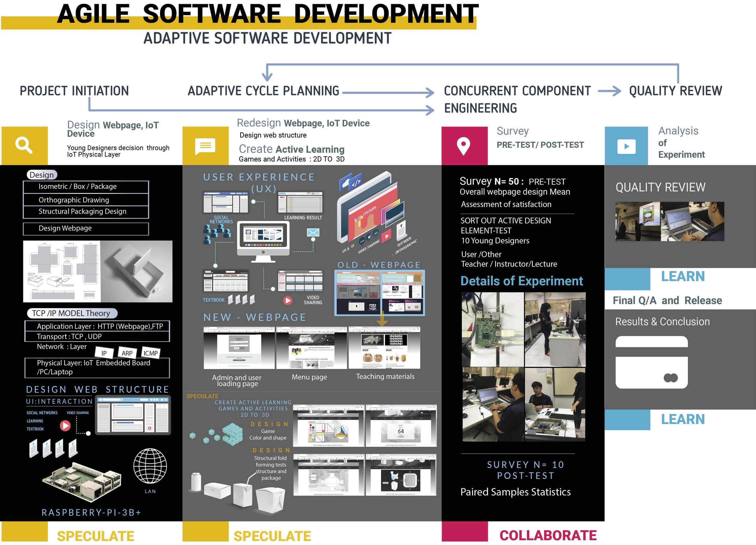Click the yellow chat message icon
Image resolution: width=756 pixels, height=545 pixels.
pyautogui.click(x=205, y=146)
